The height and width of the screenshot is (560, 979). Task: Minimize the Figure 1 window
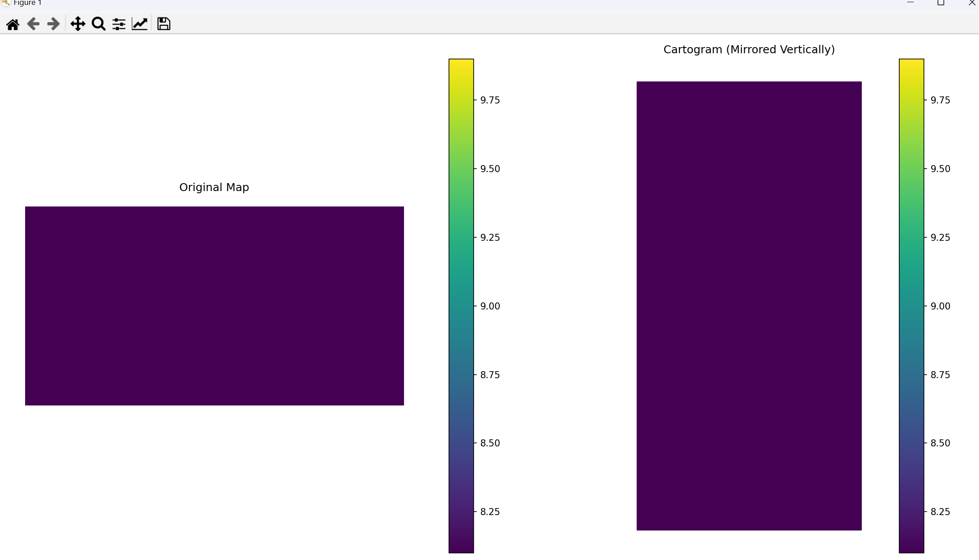[x=910, y=3]
